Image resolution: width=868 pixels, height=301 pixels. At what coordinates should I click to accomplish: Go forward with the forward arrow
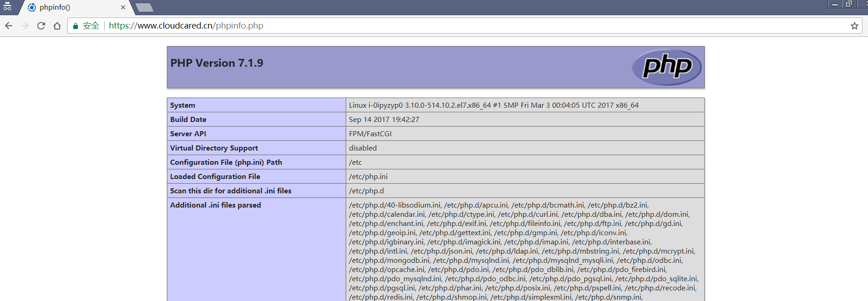point(25,26)
